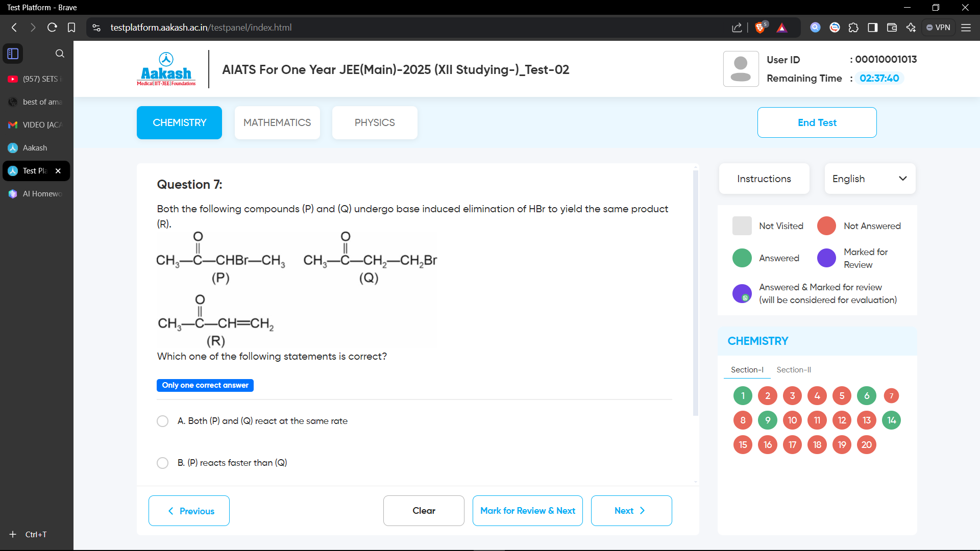Toggle the browser sidebar panel icon
The image size is (980, 551).
tap(873, 28)
